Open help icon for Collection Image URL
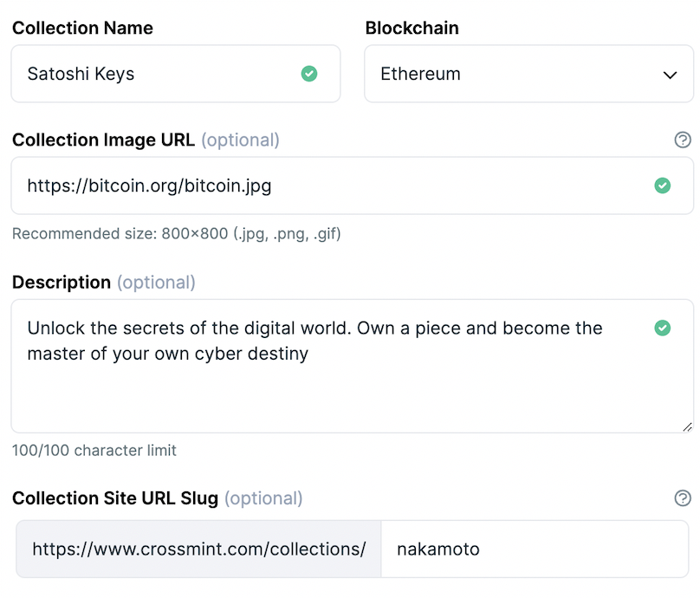 683,140
